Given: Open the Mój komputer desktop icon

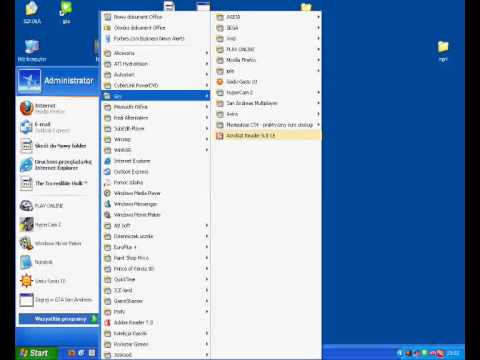Looking at the screenshot, I should [x=32, y=51].
